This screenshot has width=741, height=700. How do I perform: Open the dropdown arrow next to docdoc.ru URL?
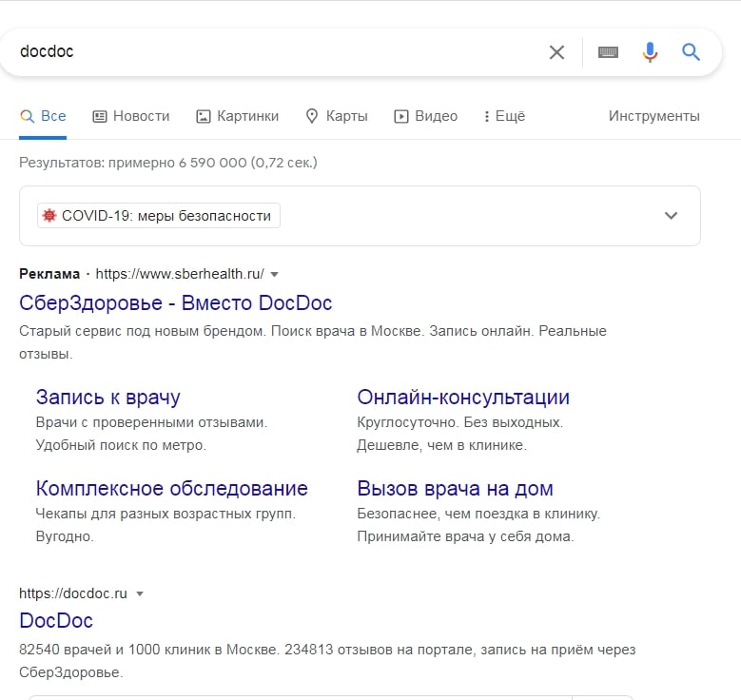pyautogui.click(x=140, y=593)
